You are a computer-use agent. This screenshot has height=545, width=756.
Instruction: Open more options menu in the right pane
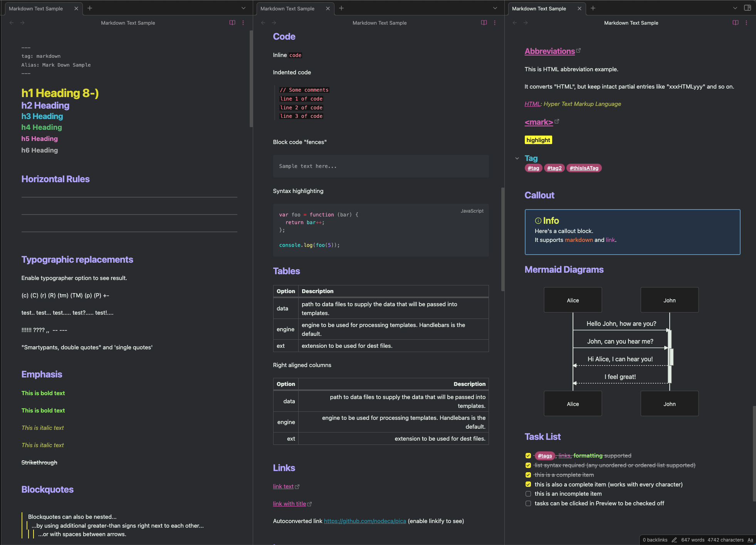click(747, 23)
